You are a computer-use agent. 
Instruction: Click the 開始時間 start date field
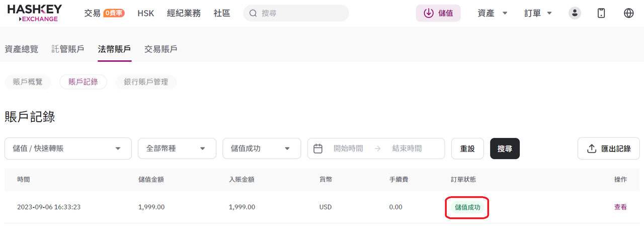click(x=348, y=148)
